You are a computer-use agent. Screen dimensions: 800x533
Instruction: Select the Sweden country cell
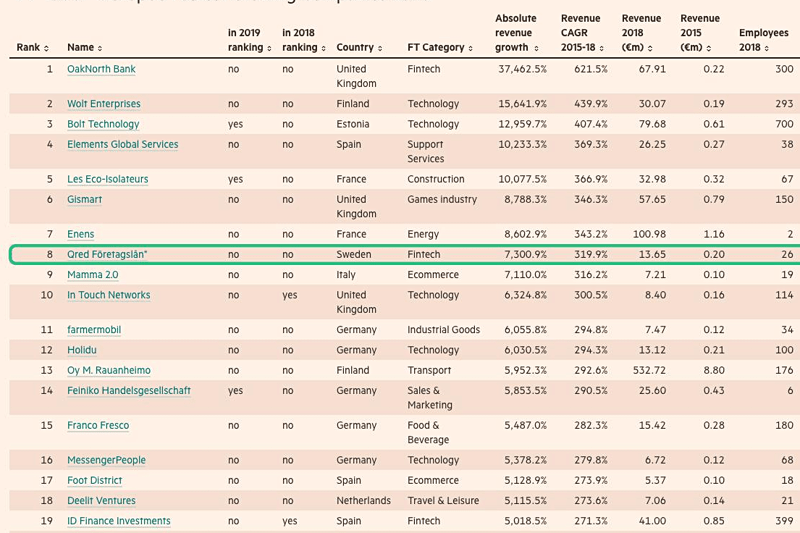[x=354, y=254]
